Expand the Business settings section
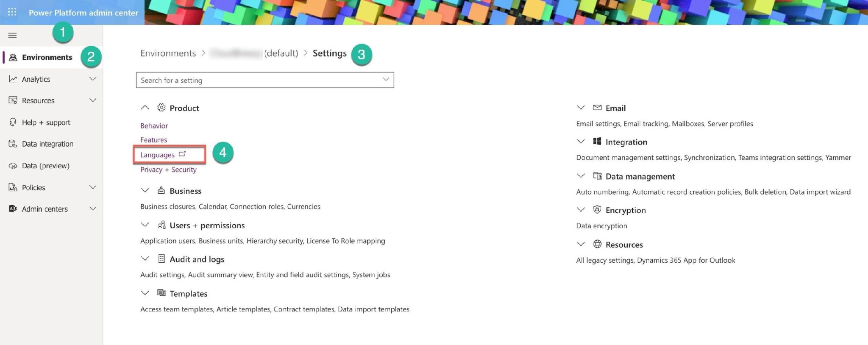Viewport: 868px width, 345px height. (145, 190)
